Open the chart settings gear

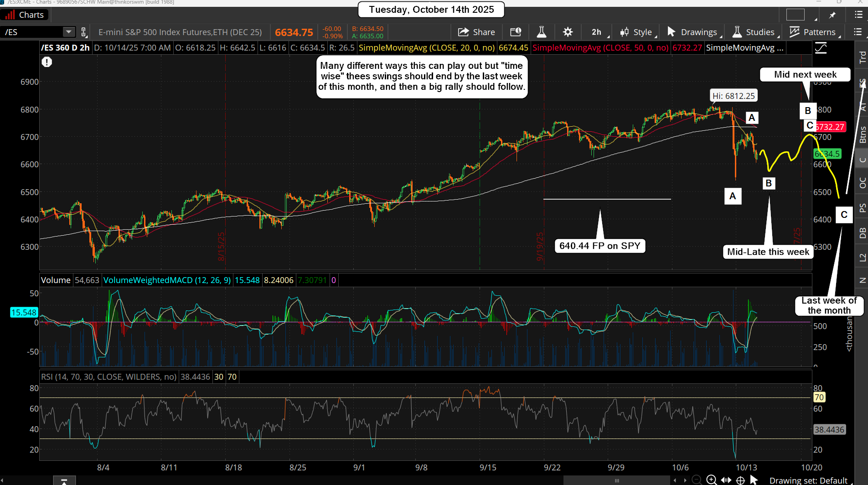coord(568,32)
